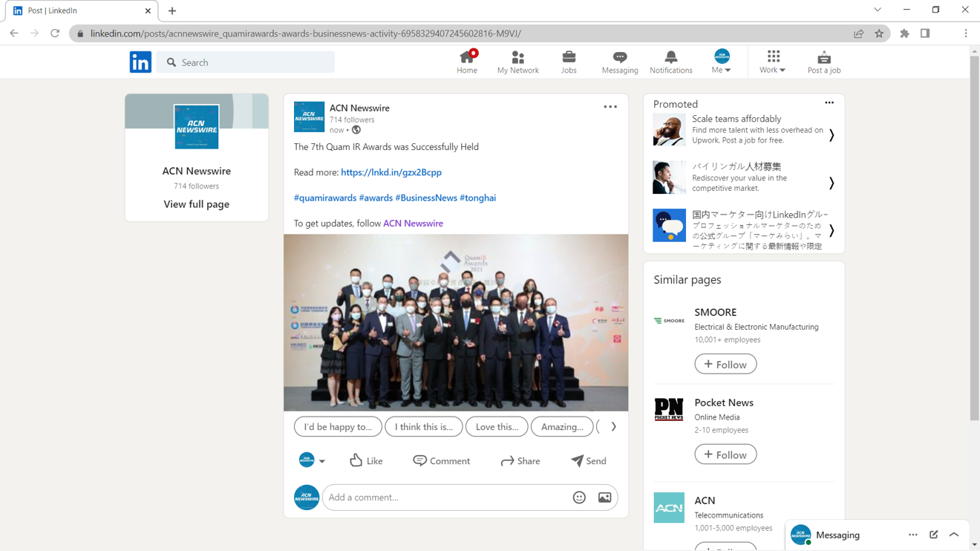Open the ACN Telecommunications page logo
This screenshot has height=551, width=980.
669,508
